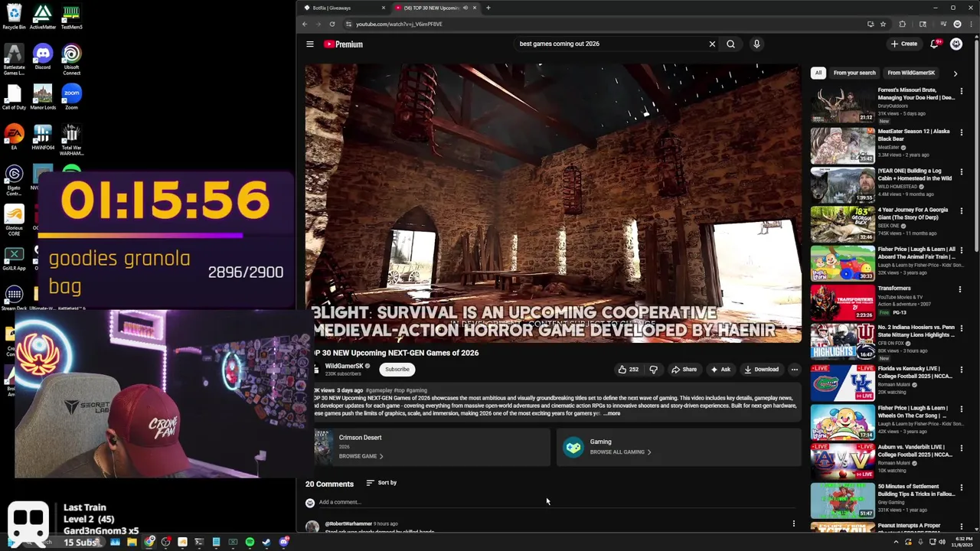Expand description with ...more
980x551 pixels.
point(612,413)
